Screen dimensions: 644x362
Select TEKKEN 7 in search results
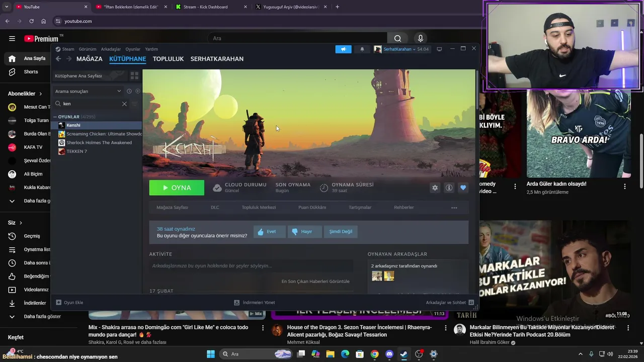(x=98, y=151)
